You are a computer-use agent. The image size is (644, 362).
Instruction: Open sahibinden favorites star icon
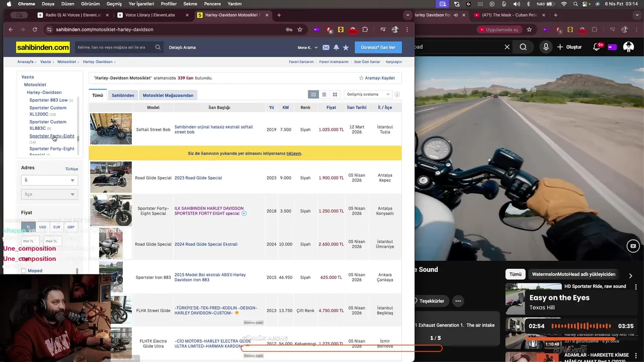(346, 47)
